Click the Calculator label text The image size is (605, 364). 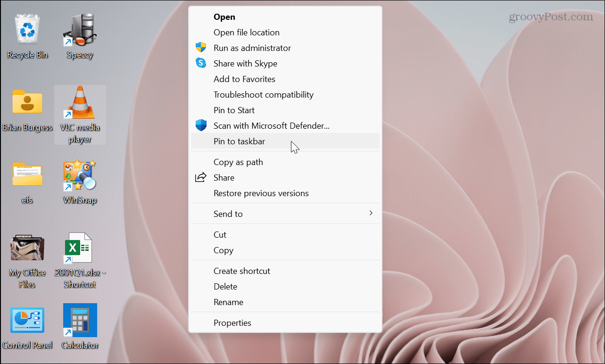point(80,345)
